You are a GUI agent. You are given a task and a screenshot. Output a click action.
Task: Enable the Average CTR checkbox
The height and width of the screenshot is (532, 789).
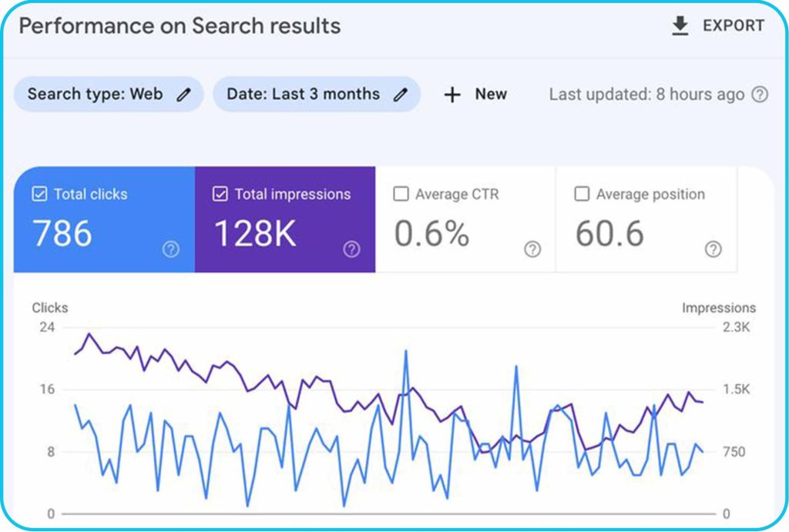(x=401, y=195)
